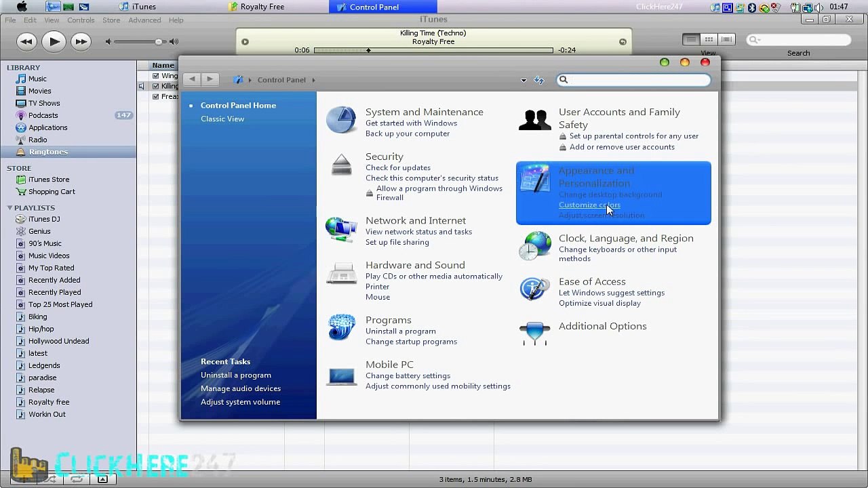Open the Network and Internet globe icon
This screenshot has width=868, height=488.
341,230
